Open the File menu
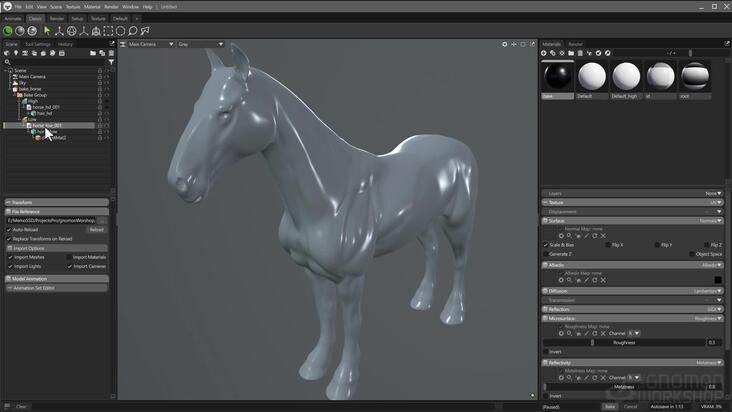Screen dimensions: 732x412 [18, 7]
